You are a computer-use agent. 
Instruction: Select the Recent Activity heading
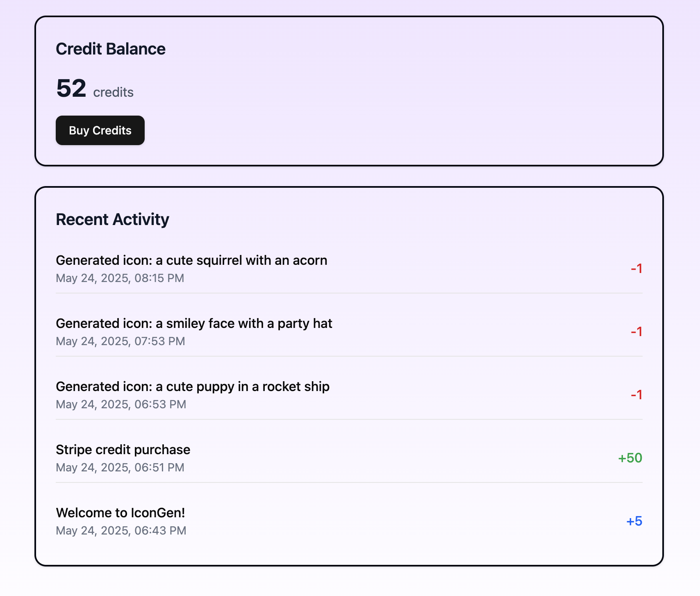pyautogui.click(x=112, y=220)
